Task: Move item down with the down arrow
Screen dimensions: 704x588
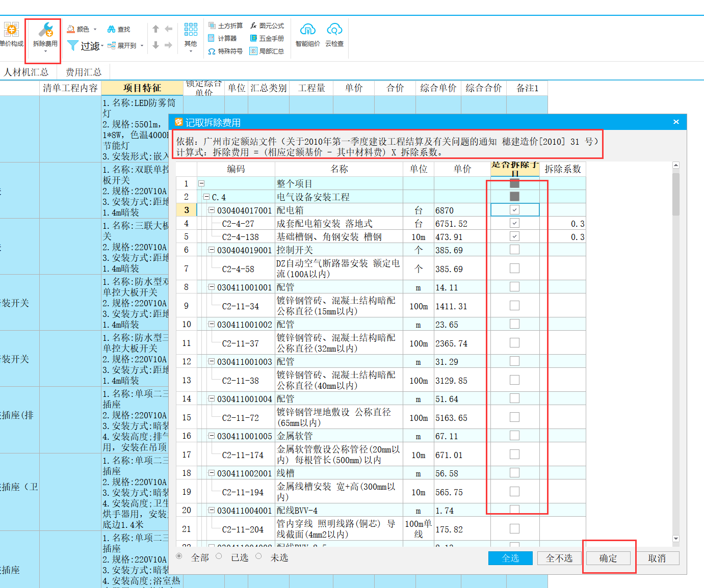Action: pyautogui.click(x=155, y=45)
